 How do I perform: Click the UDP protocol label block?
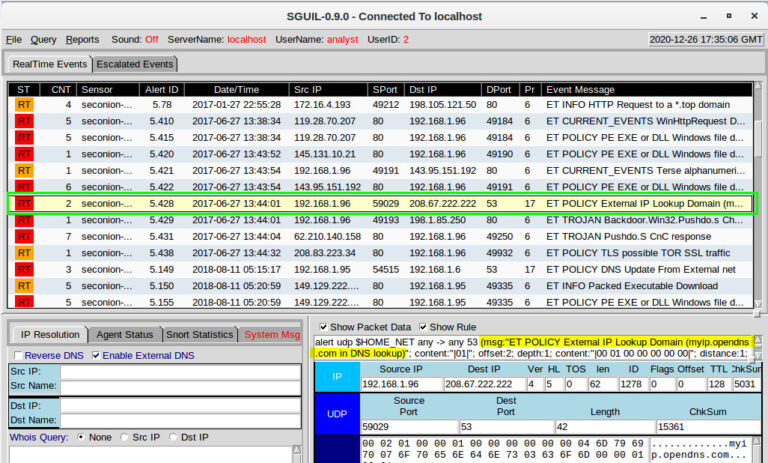tap(337, 414)
